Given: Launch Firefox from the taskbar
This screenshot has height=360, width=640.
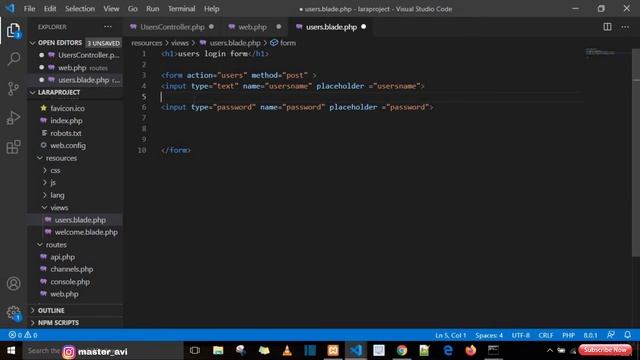Looking at the screenshot, I should click(471, 350).
